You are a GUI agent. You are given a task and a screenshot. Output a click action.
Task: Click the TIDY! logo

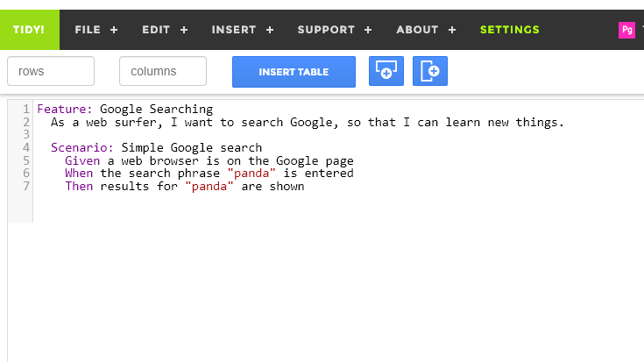pos(29,30)
